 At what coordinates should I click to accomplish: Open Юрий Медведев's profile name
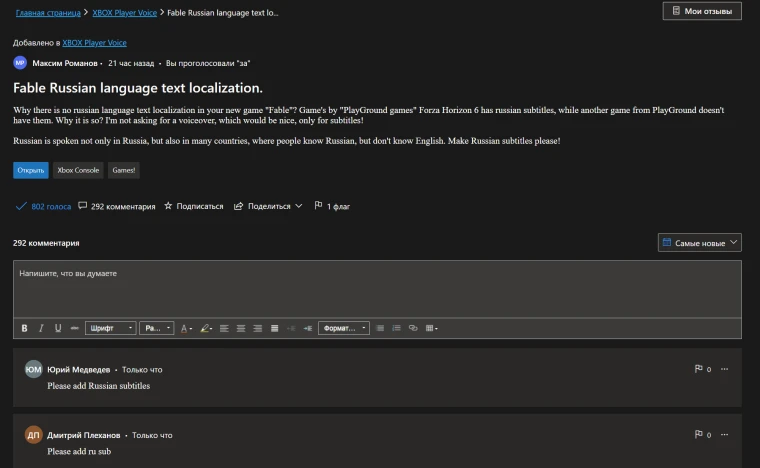click(x=79, y=370)
